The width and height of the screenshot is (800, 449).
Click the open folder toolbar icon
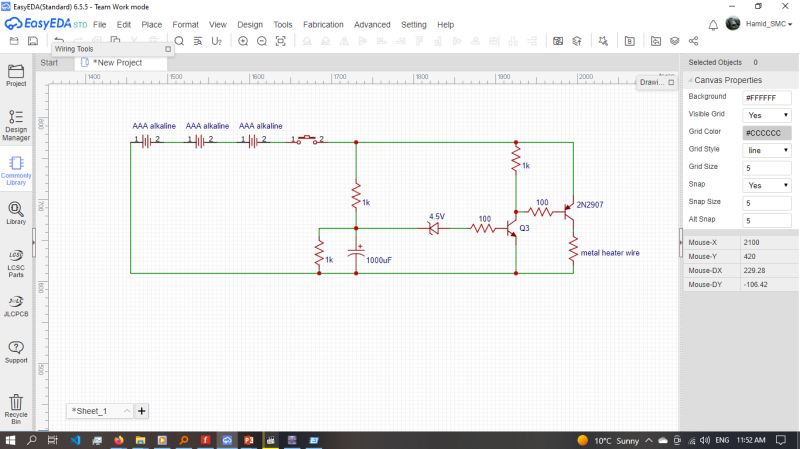[14, 41]
